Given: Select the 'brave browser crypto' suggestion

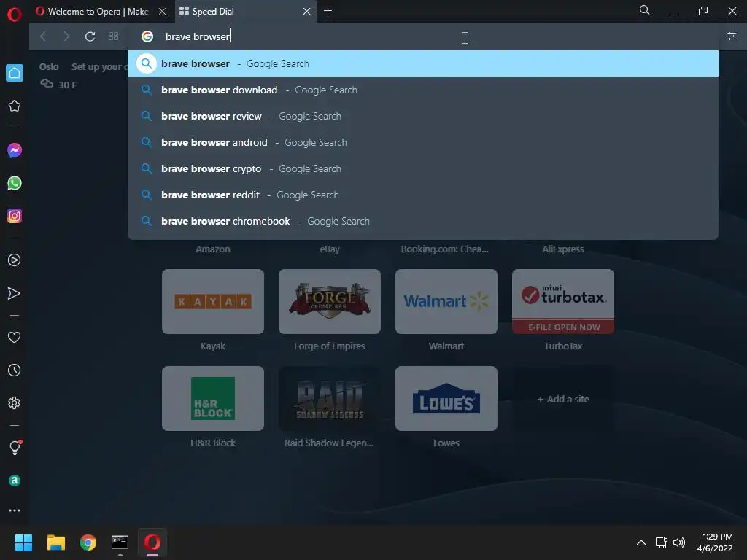Looking at the screenshot, I should [423, 168].
